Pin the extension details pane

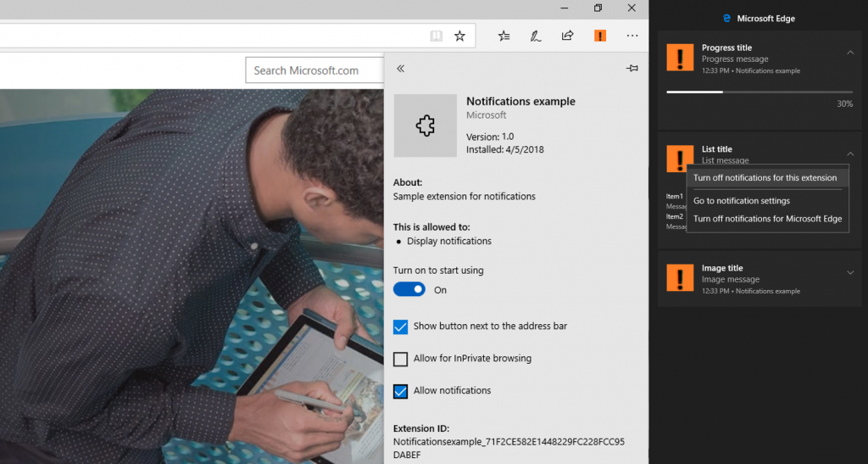pos(632,68)
